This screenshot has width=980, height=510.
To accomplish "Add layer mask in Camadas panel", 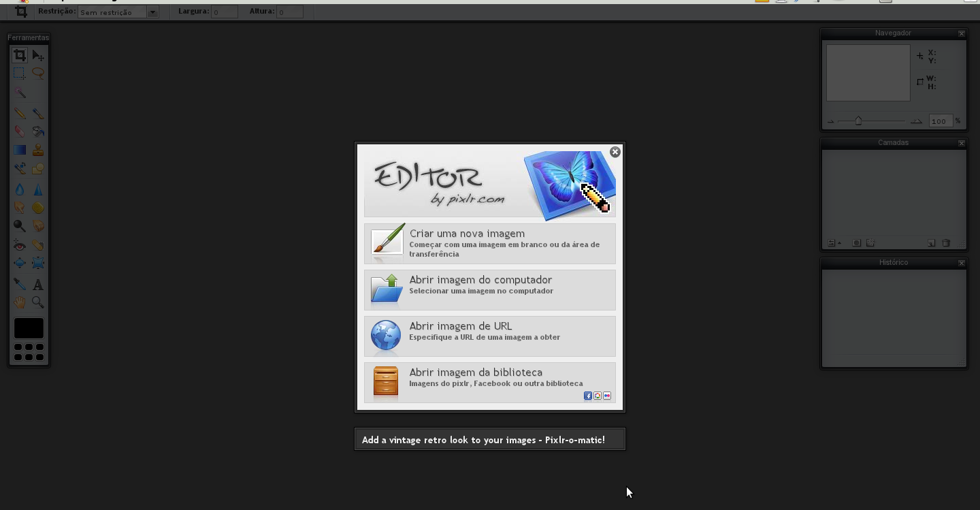I will 857,243.
